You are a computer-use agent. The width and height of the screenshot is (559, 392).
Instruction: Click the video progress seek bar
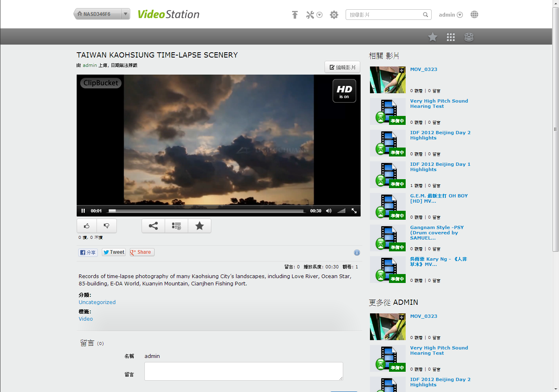coord(206,211)
